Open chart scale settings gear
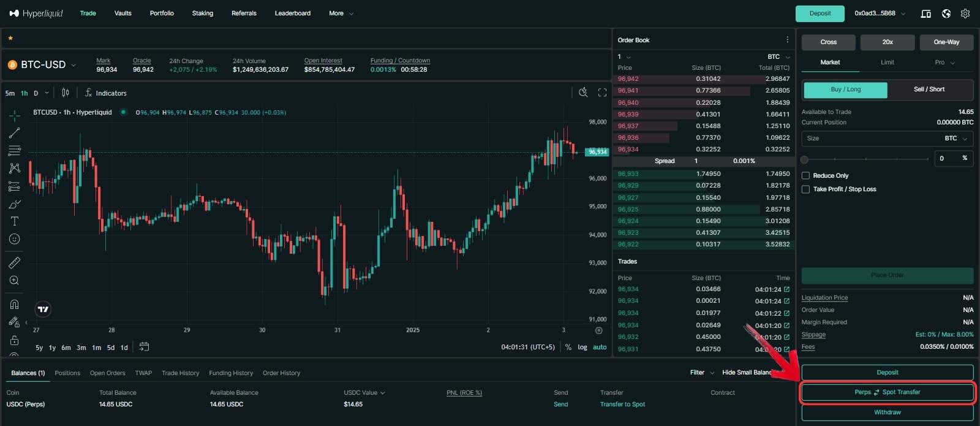This screenshot has width=980, height=426. point(599,330)
